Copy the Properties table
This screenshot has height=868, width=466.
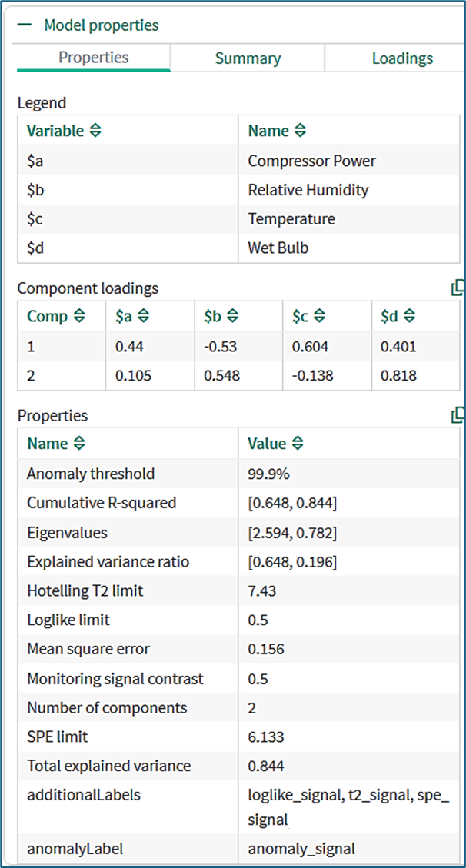tap(458, 415)
